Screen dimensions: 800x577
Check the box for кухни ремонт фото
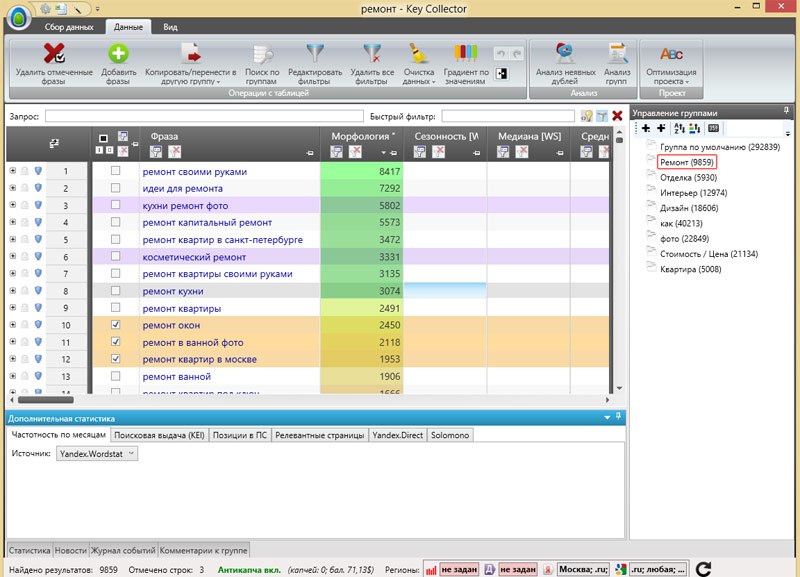point(116,205)
